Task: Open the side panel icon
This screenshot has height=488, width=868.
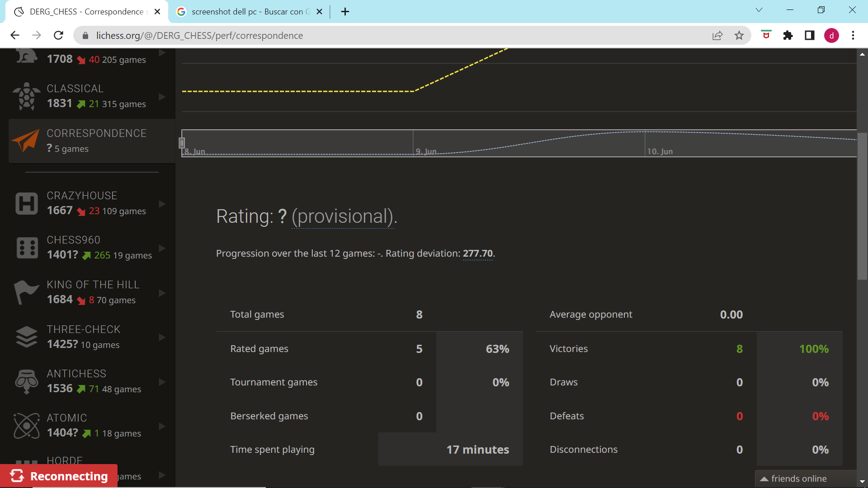Action: click(810, 35)
